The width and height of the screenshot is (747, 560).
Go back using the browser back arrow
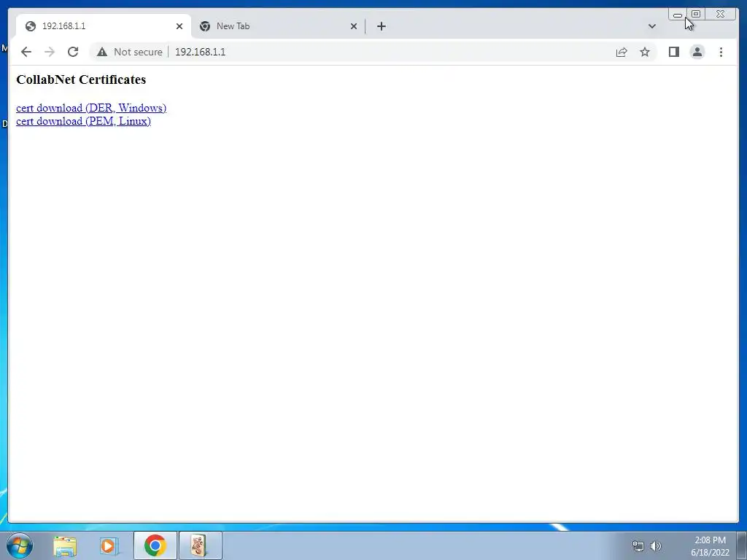click(x=26, y=52)
